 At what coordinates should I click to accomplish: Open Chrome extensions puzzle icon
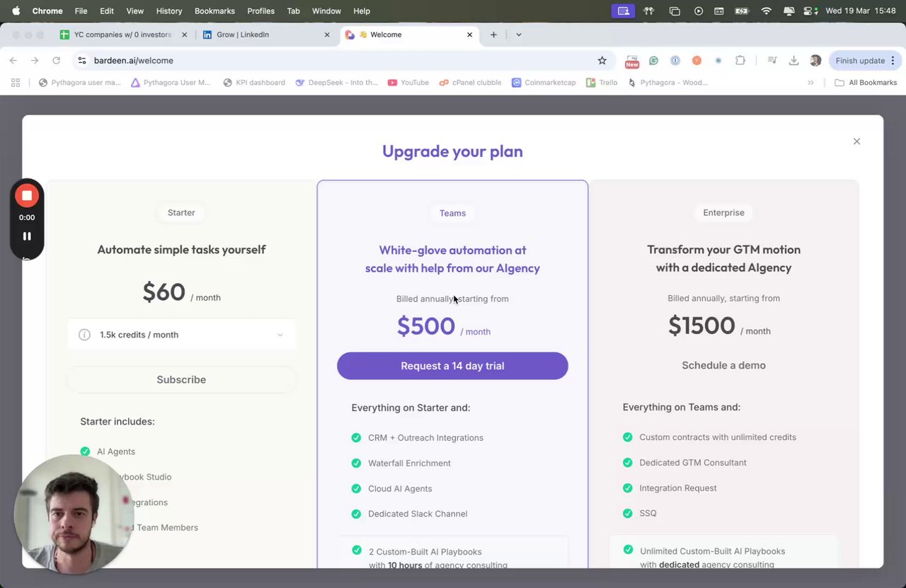740,61
